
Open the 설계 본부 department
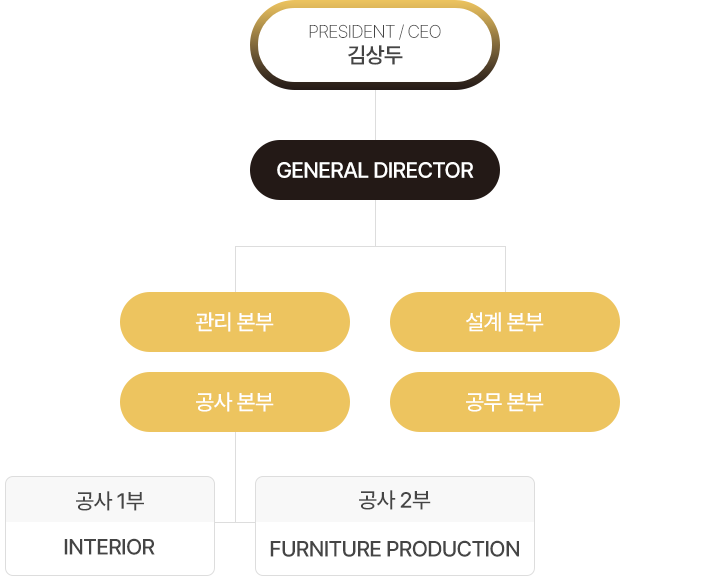(505, 322)
